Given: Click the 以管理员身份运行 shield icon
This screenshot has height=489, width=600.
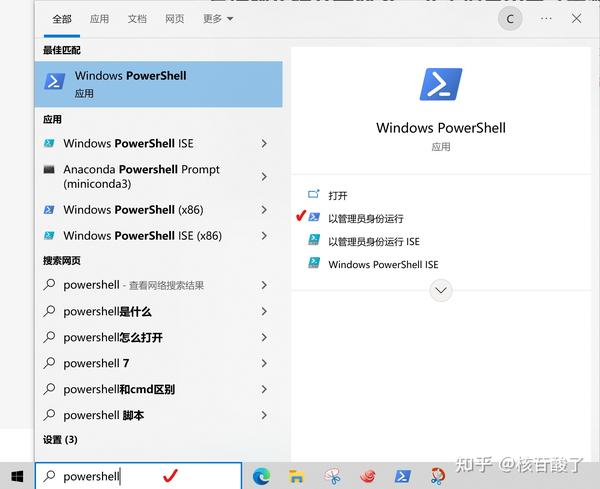Looking at the screenshot, I should pyautogui.click(x=314, y=217).
